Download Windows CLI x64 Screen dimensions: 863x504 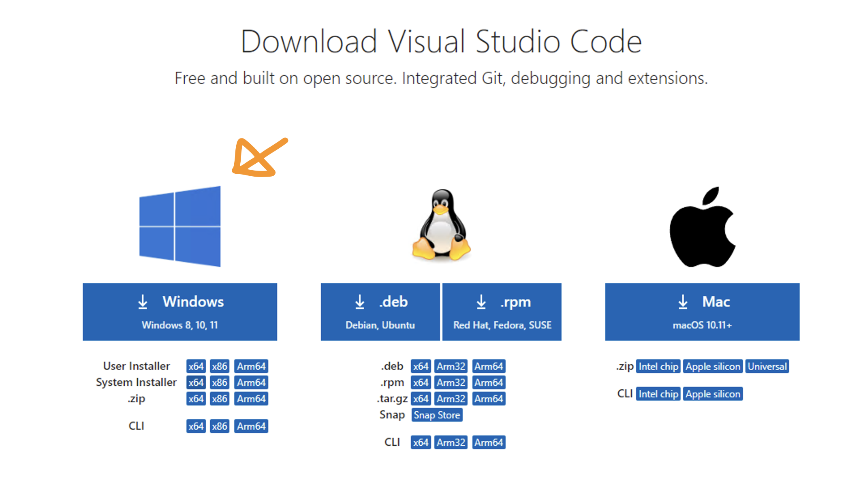pyautogui.click(x=196, y=426)
